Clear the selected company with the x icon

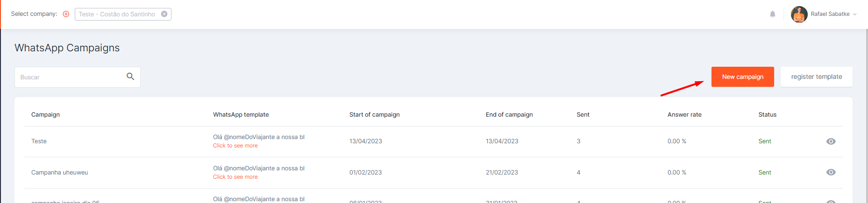point(164,14)
